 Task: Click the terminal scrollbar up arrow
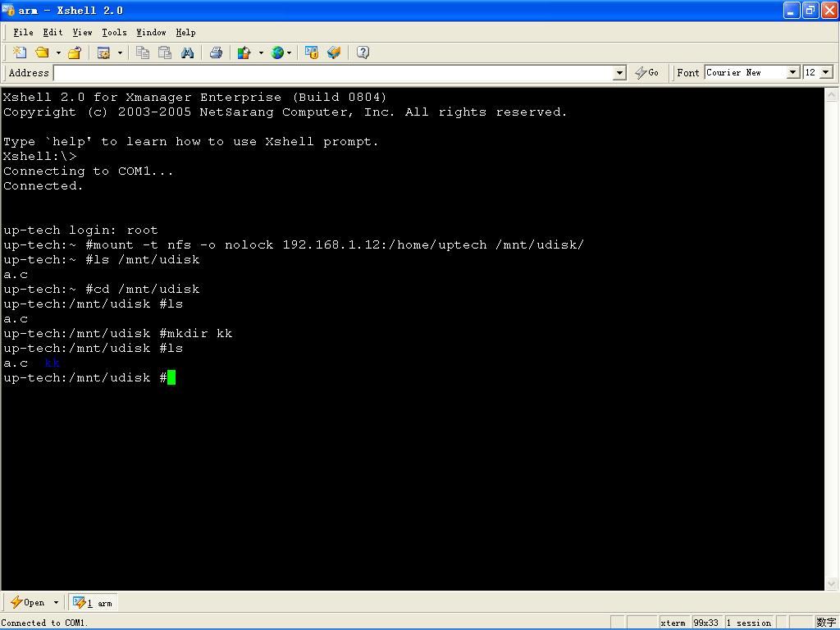coord(832,95)
